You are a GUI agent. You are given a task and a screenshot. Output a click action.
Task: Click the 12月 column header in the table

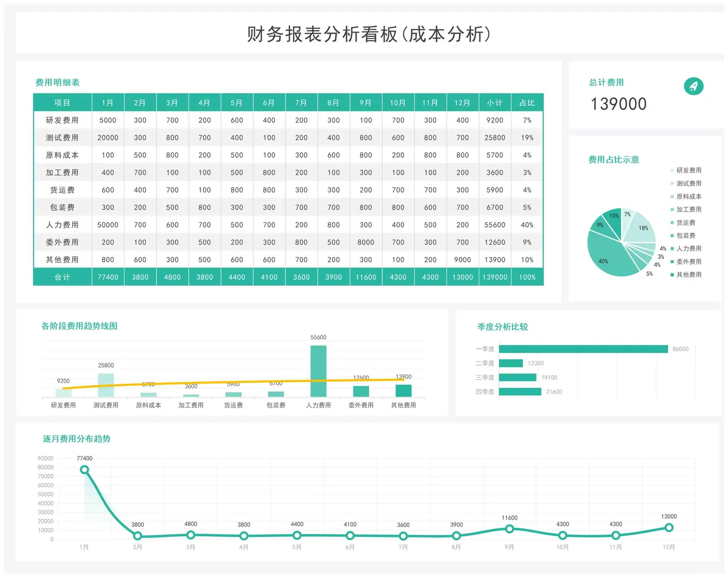click(x=462, y=103)
